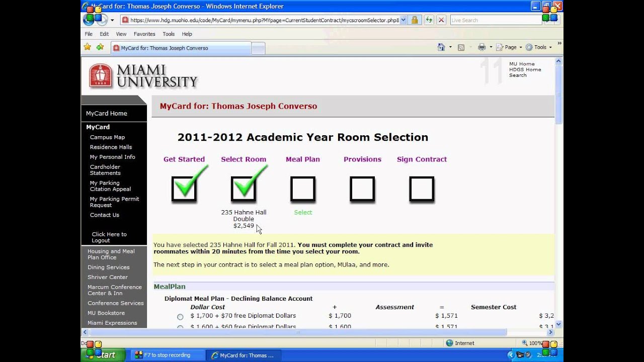The image size is (644, 362).
Task: Click the Favorites Center star icon
Action: coord(87,47)
